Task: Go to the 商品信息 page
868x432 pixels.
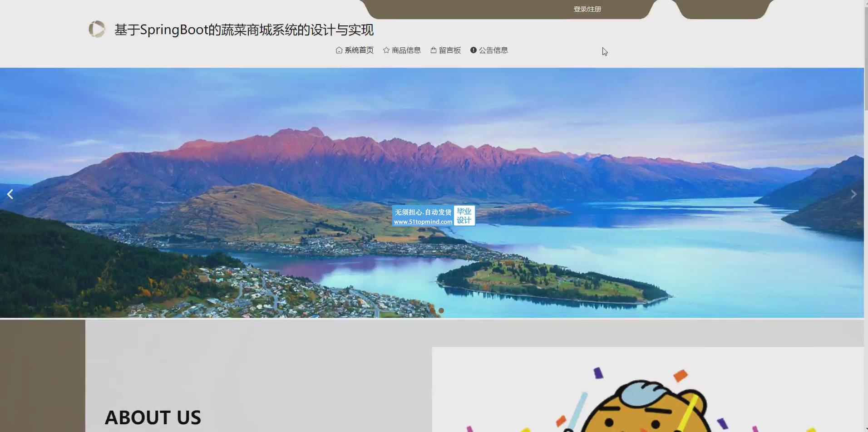Action: pyautogui.click(x=406, y=50)
